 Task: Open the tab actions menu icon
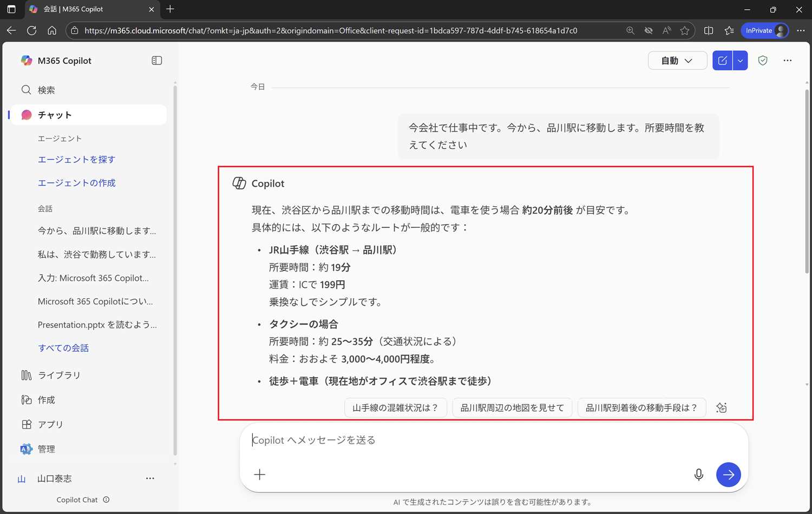tap(11, 9)
